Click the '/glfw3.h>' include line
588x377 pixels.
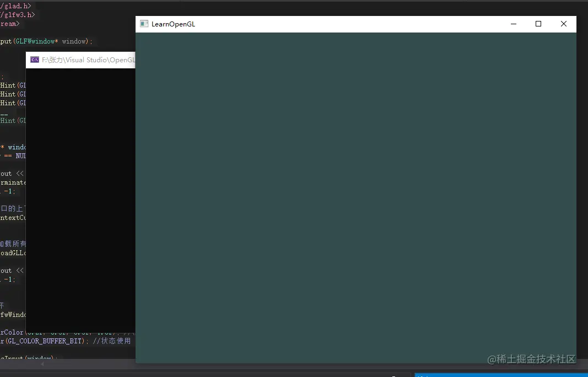[18, 15]
